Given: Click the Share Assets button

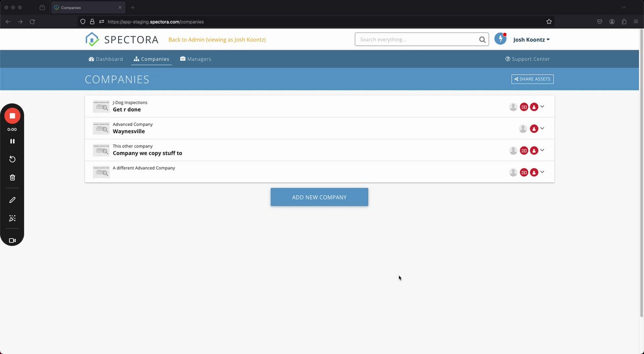Looking at the screenshot, I should click(532, 79).
